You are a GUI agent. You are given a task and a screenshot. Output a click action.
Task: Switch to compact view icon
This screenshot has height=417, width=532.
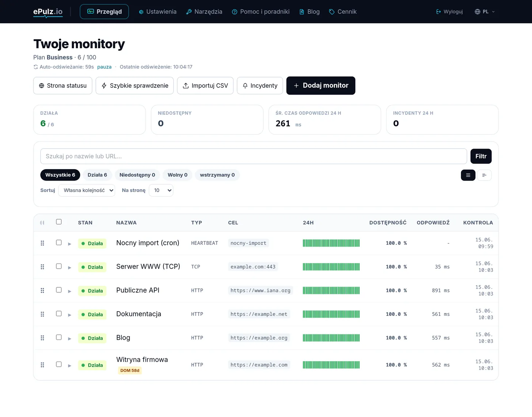(x=484, y=175)
